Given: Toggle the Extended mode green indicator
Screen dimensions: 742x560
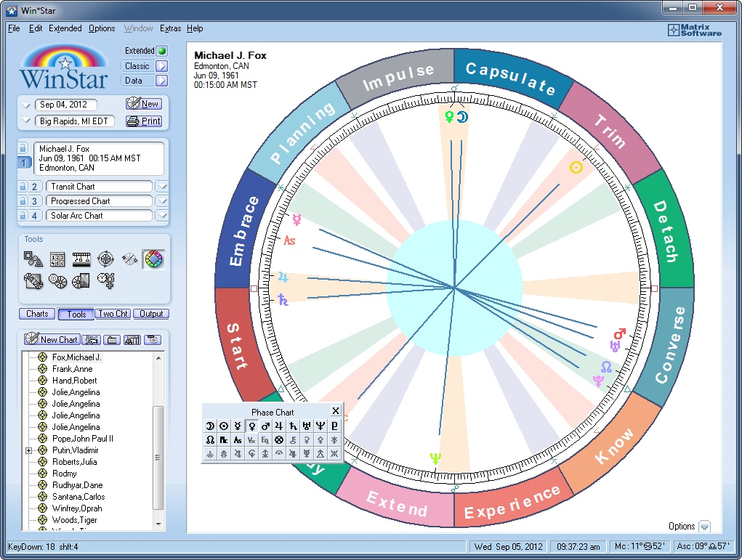Looking at the screenshot, I should point(162,51).
